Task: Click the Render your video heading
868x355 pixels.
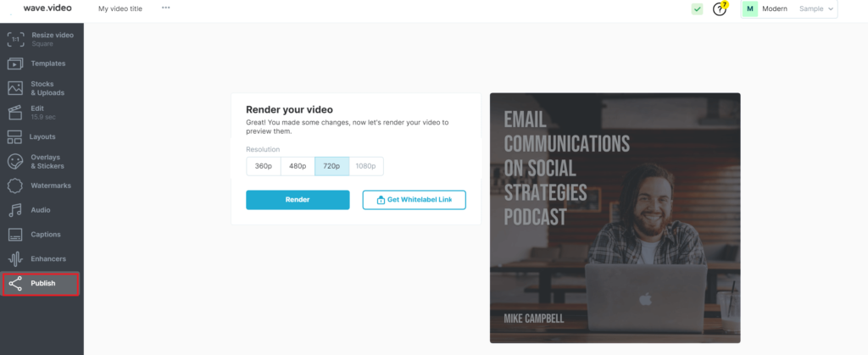Action: [290, 109]
